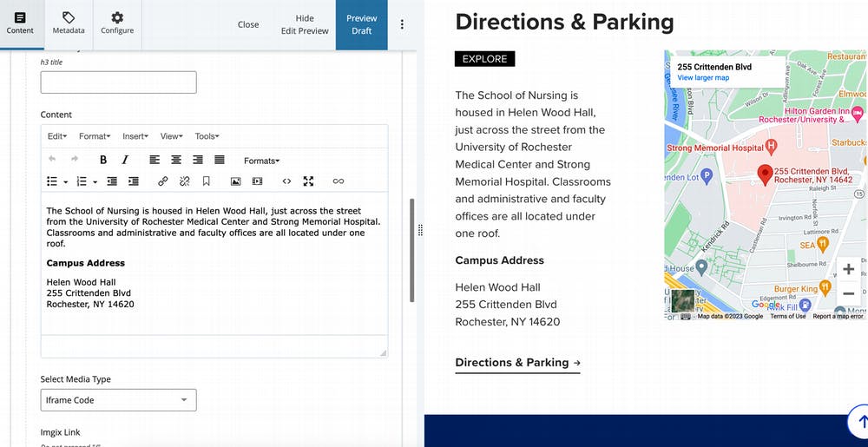
Task: Open the source code view
Action: [x=286, y=181]
